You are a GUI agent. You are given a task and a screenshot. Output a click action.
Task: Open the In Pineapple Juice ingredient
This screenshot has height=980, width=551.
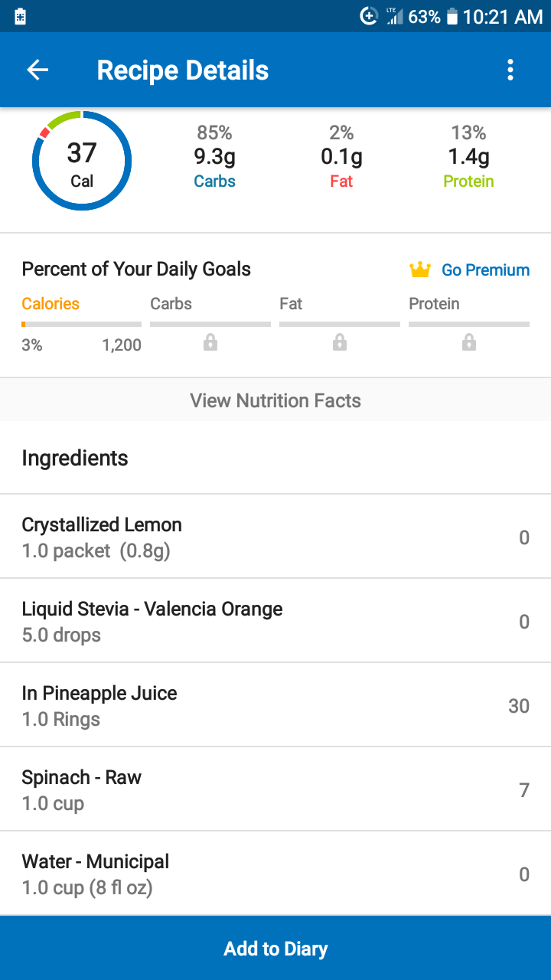(x=275, y=705)
